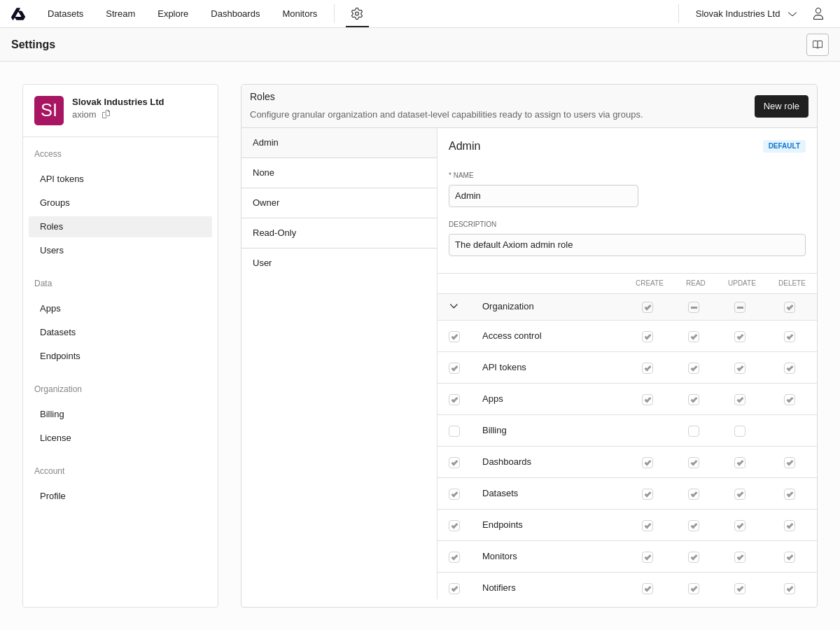Viewport: 840px width, 630px height.
Task: Open the Monitors navigation item
Action: coord(300,14)
